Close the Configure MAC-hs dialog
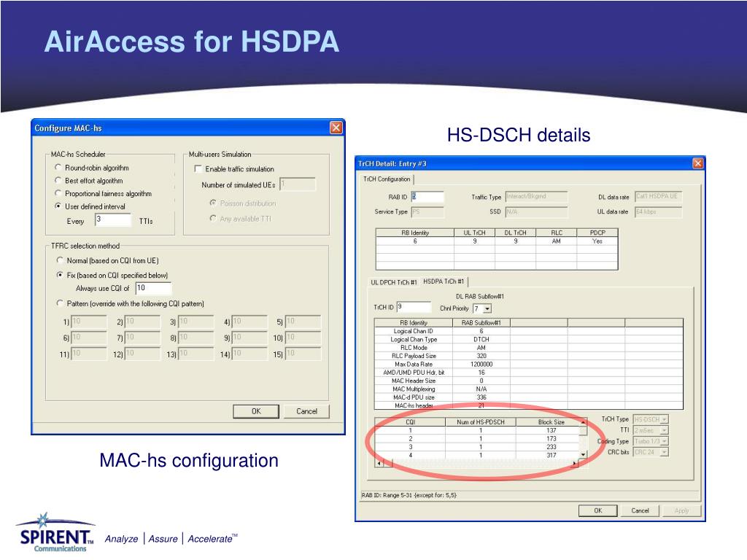 click(336, 128)
